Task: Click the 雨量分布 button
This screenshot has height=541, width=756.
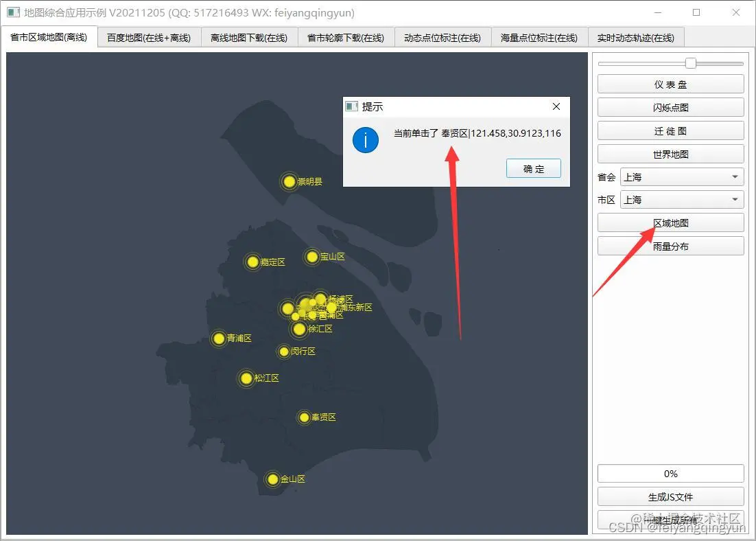Action: point(670,245)
